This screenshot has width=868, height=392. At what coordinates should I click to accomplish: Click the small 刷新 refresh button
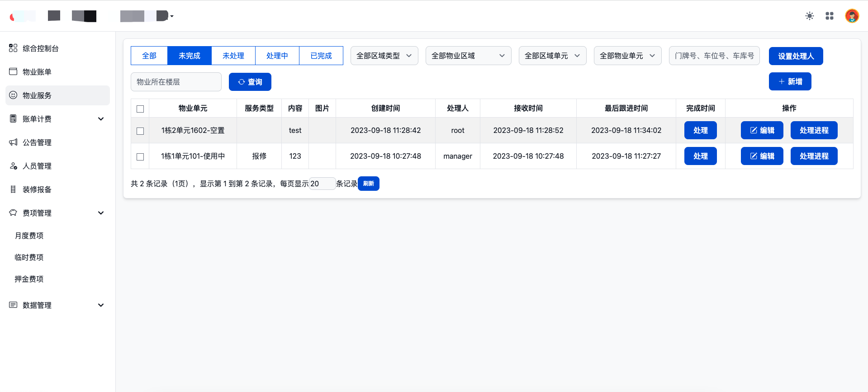(x=369, y=184)
